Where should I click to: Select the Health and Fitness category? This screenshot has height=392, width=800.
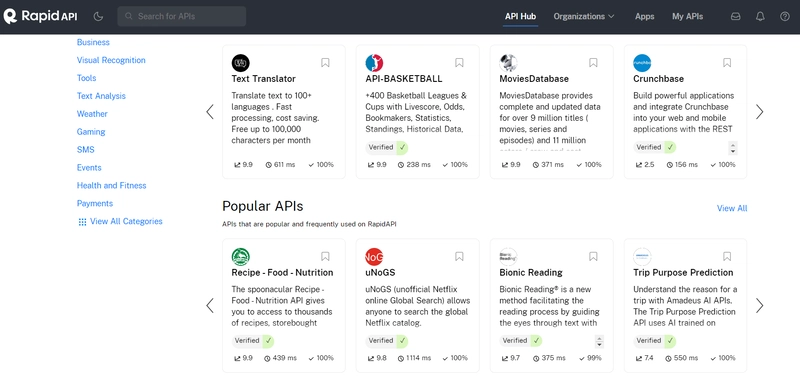coord(112,185)
